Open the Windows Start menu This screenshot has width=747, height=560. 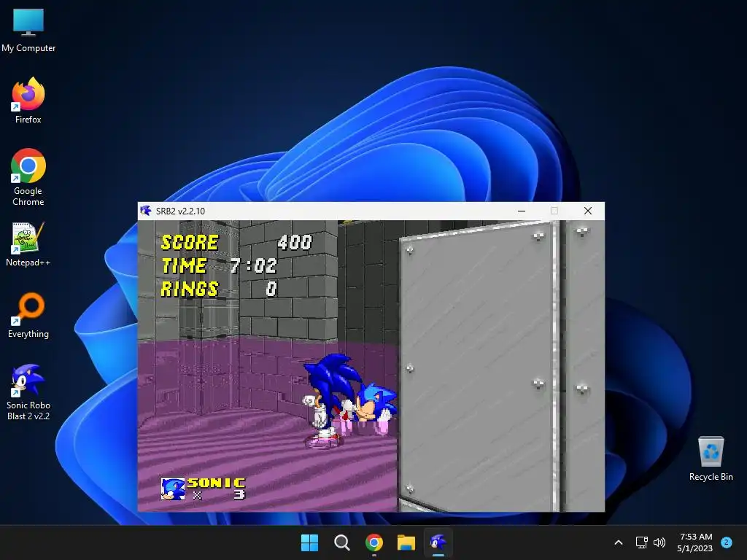309,542
